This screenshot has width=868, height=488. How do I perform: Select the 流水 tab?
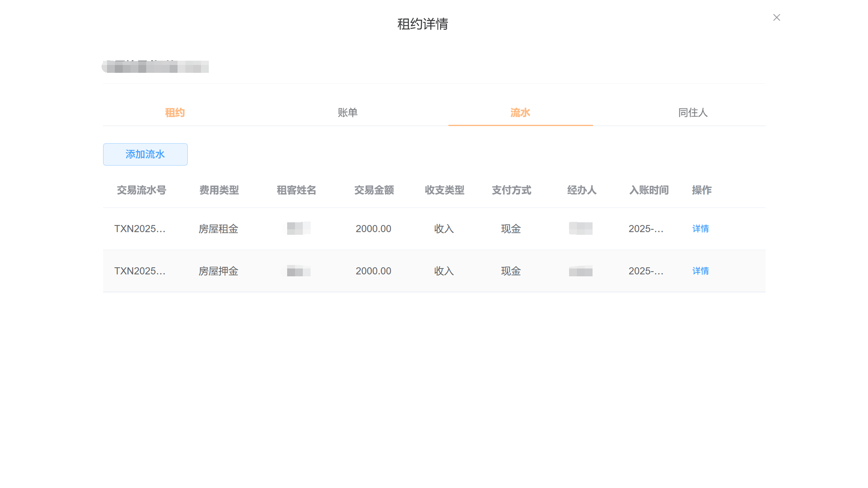click(x=520, y=113)
